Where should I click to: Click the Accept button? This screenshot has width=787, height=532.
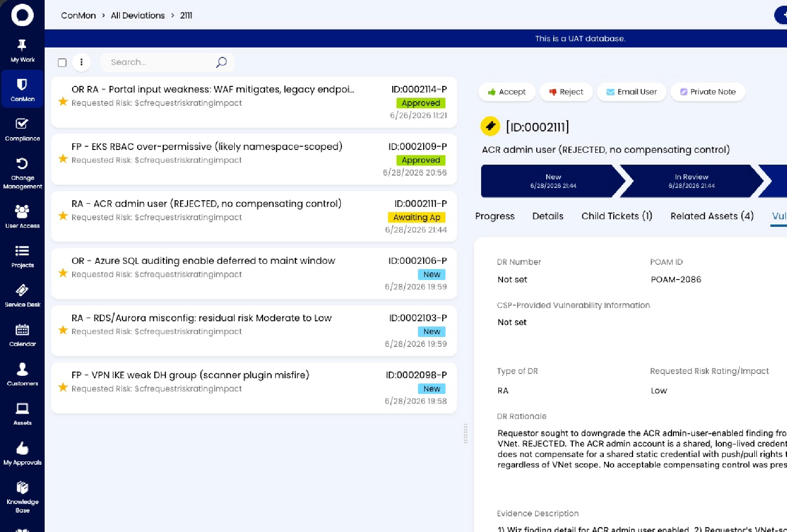507,92
